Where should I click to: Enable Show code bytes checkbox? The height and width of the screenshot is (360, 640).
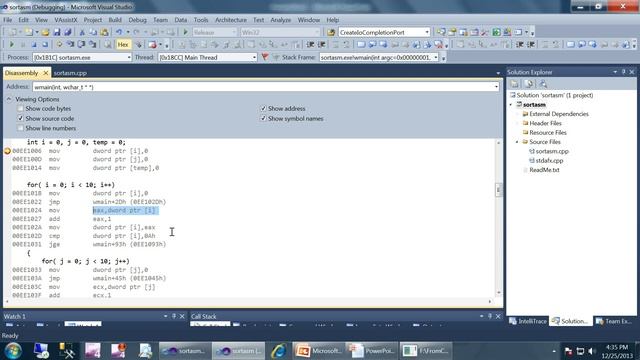pos(20,109)
